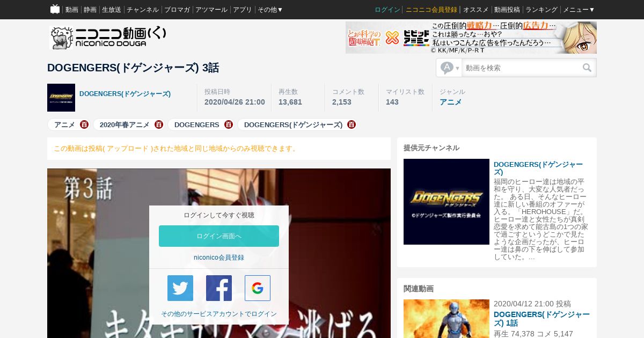Click the DOGENGERS uploader avatar thumbnail
The width and height of the screenshot is (644, 338).
(x=61, y=98)
